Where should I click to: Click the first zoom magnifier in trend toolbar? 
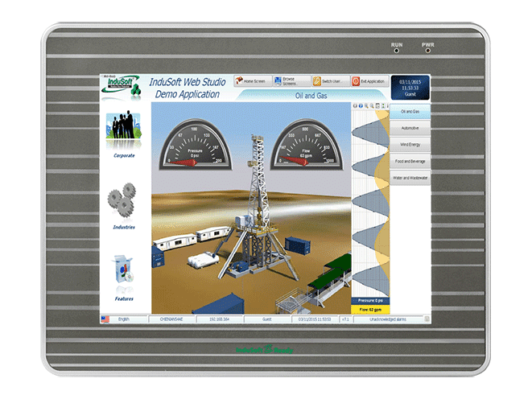(366, 105)
